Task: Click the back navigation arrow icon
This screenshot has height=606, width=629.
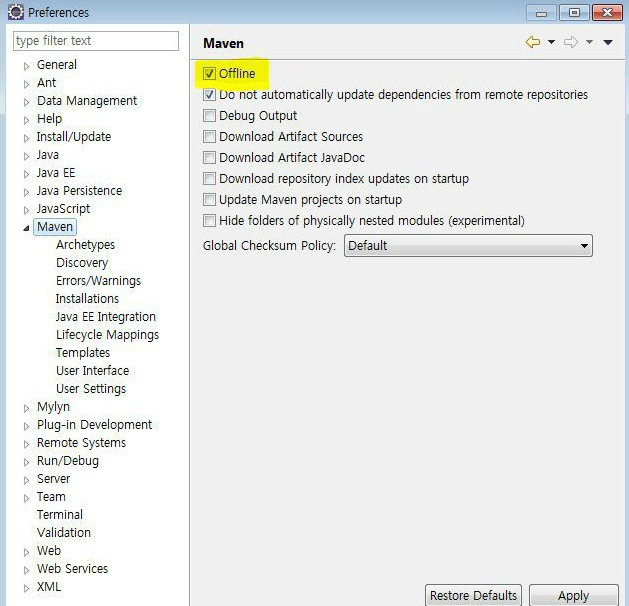Action: coord(533,42)
